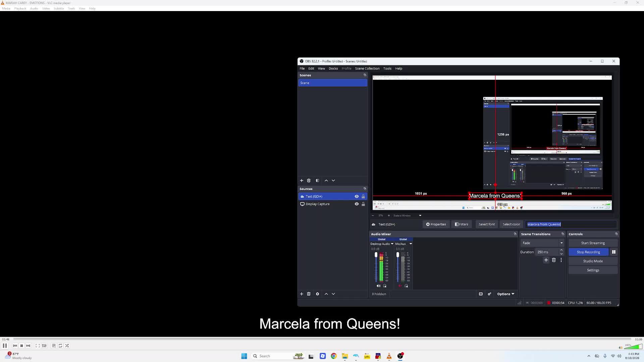Move scene down arrow in Scenes panel
Viewport: 644px width, 362px height.
click(x=333, y=180)
